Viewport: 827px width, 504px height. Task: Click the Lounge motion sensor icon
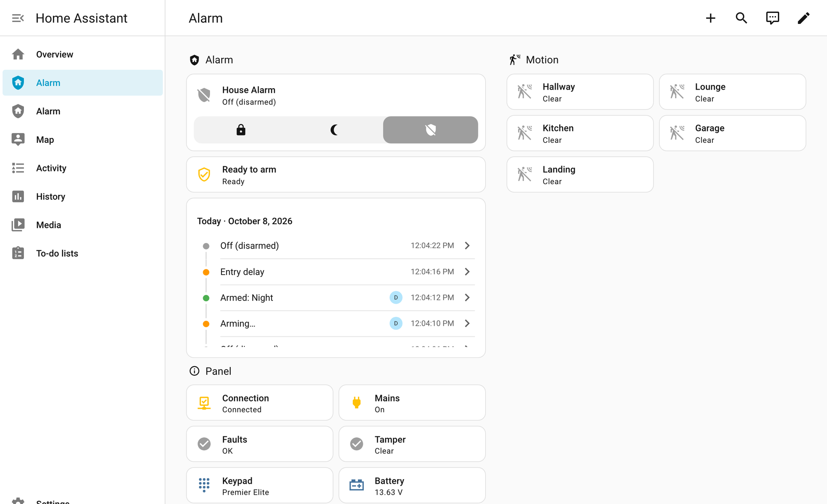(x=677, y=92)
